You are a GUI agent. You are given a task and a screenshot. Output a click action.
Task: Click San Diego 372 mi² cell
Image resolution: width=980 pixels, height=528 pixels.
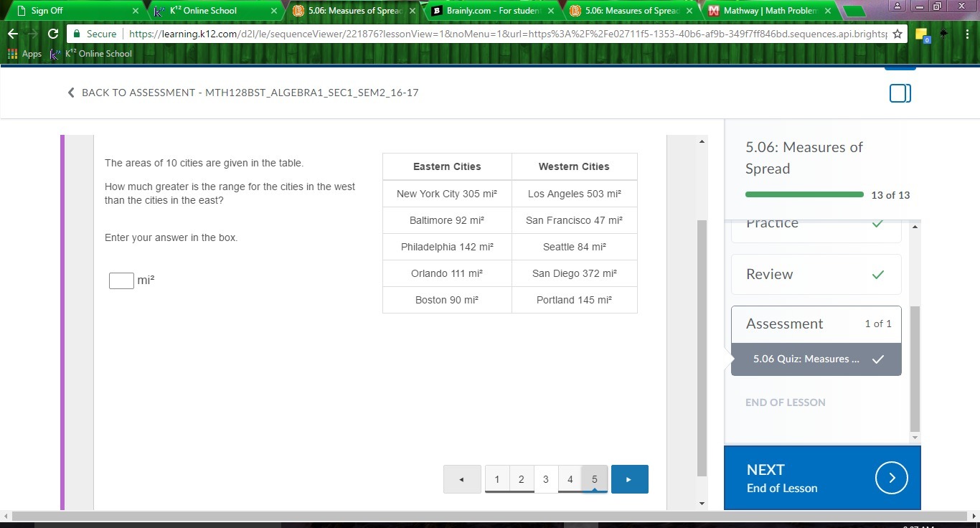point(574,273)
